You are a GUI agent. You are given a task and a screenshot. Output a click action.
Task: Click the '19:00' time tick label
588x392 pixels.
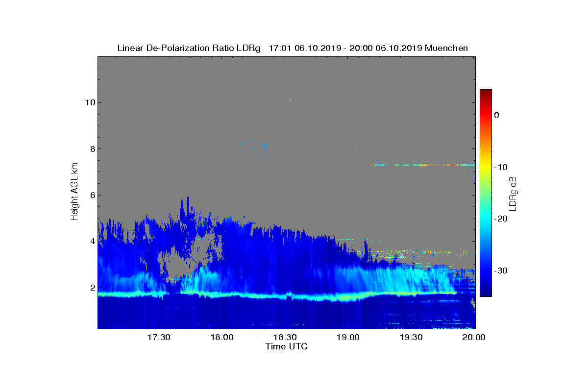[348, 338]
